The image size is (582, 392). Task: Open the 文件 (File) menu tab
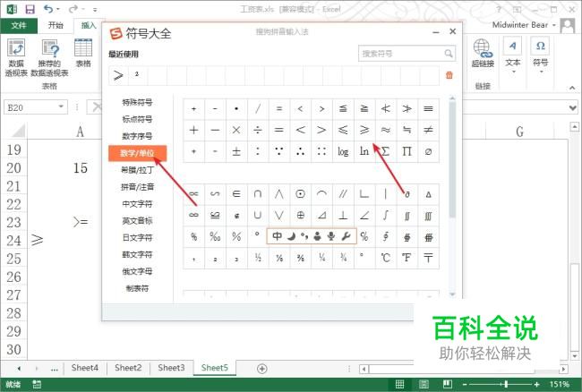(19, 25)
